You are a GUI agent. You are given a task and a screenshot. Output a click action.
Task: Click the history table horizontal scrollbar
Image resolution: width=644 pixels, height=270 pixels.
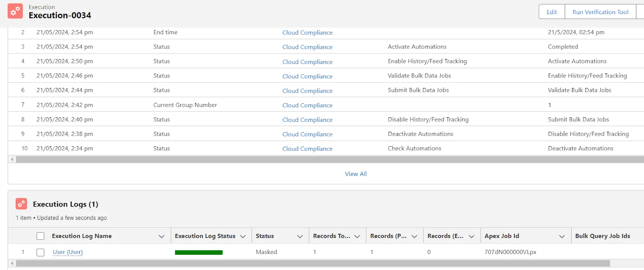322,160
